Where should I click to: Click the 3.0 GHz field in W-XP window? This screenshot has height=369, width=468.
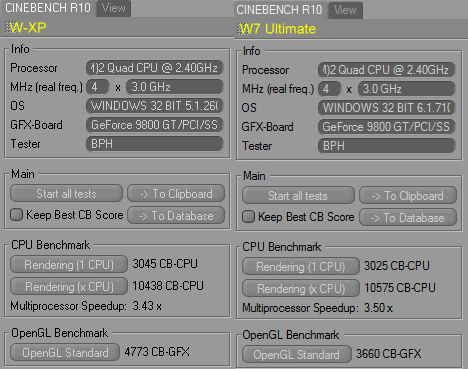point(175,87)
